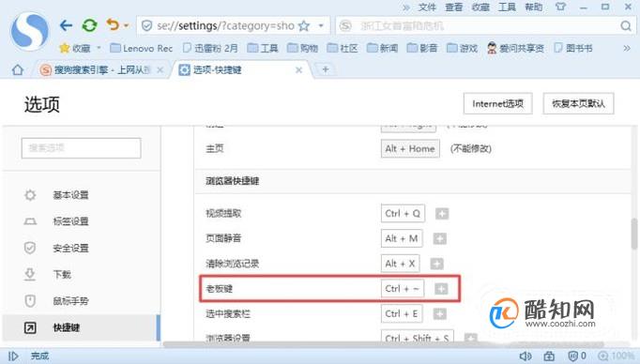Click the address bar URL field
Screen dimensions: 640x364
tap(225, 26)
